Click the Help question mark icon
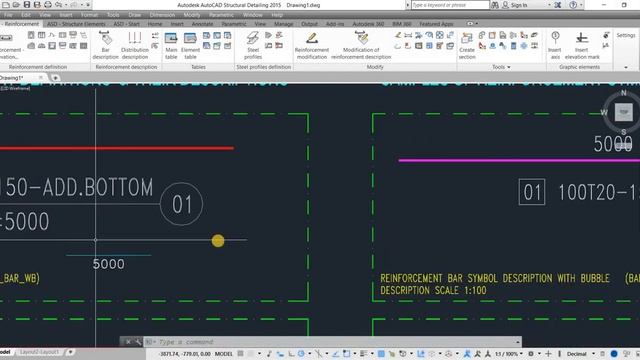The image size is (640, 360). [x=573, y=5]
